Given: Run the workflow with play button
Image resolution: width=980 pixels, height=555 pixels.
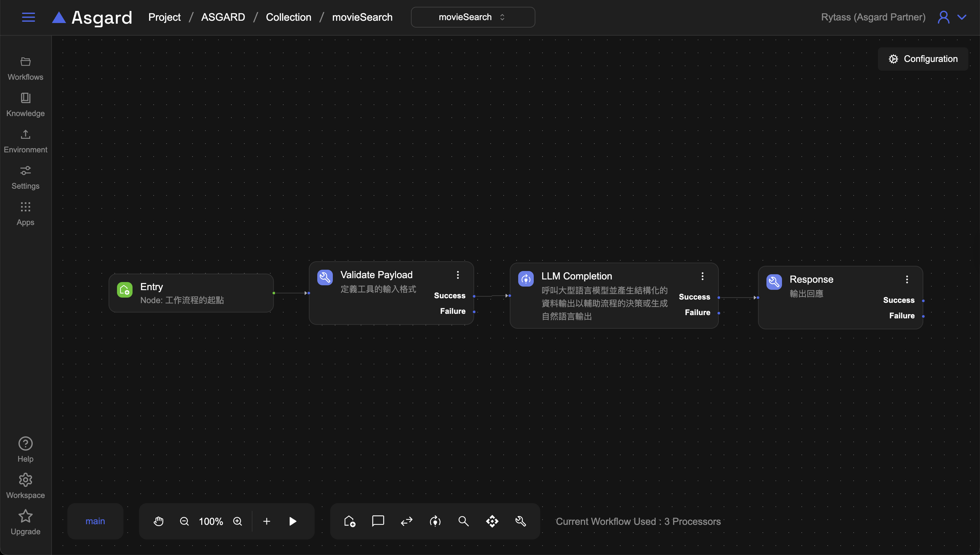Looking at the screenshot, I should (293, 521).
